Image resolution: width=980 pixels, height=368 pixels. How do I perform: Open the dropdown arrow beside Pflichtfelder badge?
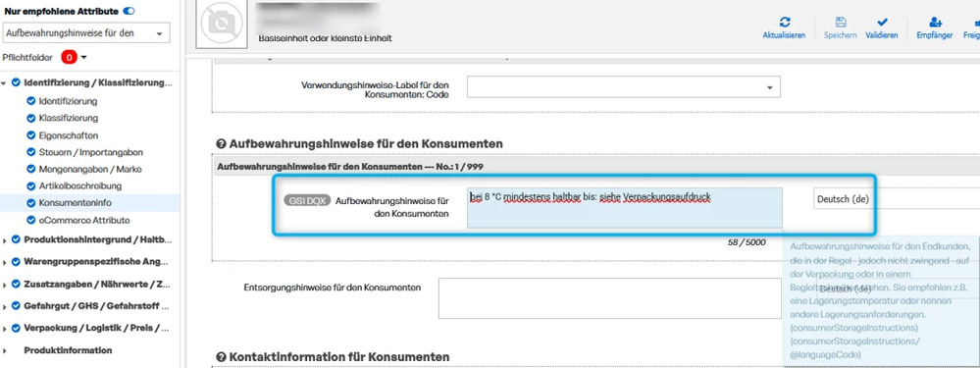pyautogui.click(x=84, y=58)
